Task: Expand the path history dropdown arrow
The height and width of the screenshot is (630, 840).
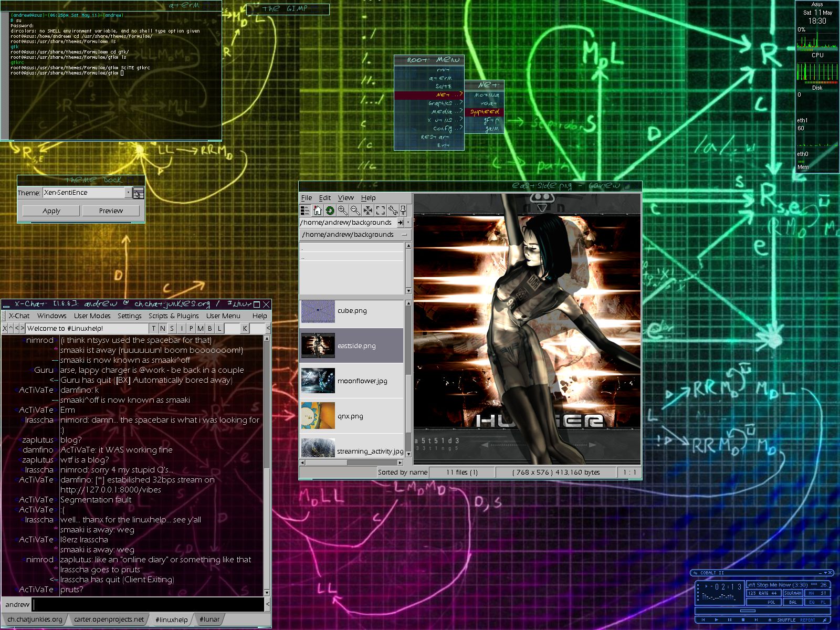Action: pos(408,223)
